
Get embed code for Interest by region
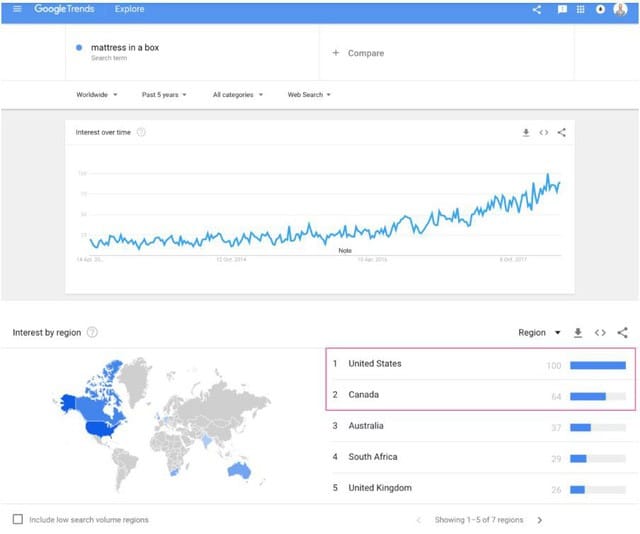(600, 333)
